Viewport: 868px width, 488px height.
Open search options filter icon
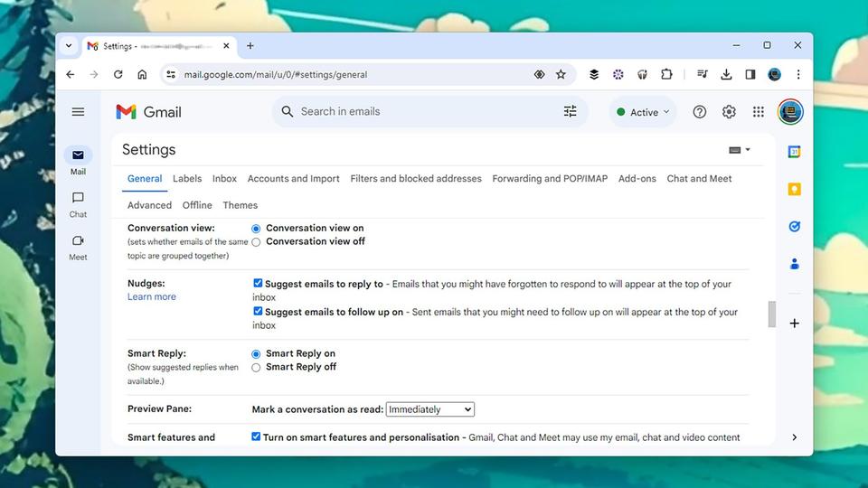[x=570, y=111]
